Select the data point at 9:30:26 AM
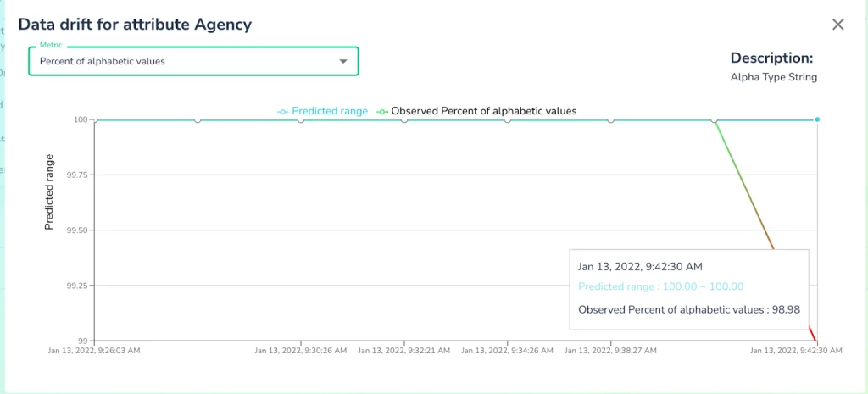 (301, 120)
